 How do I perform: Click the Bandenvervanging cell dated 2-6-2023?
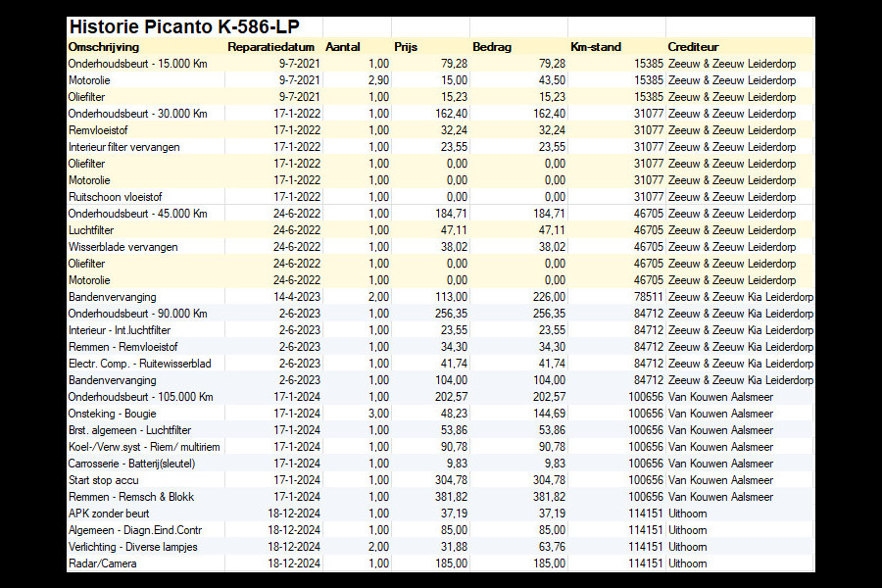[113, 380]
